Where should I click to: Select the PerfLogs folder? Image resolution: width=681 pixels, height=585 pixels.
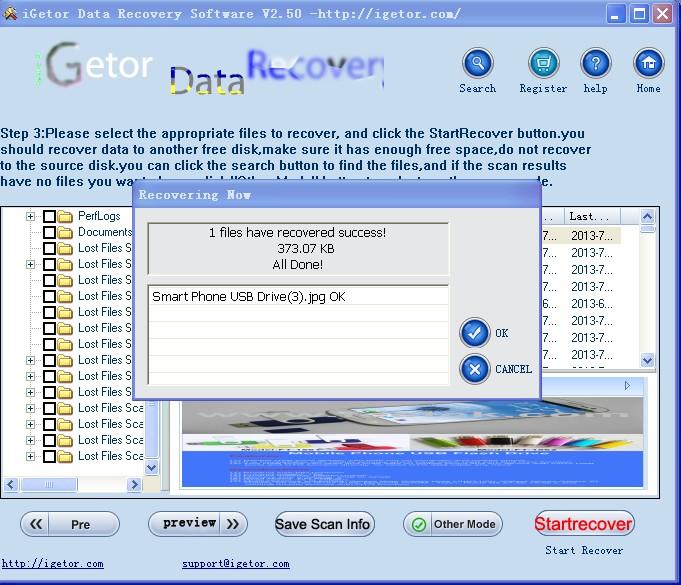pos(99,216)
